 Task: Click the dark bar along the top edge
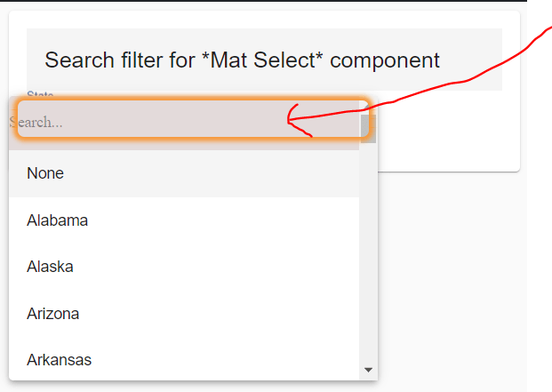(x=263, y=1)
